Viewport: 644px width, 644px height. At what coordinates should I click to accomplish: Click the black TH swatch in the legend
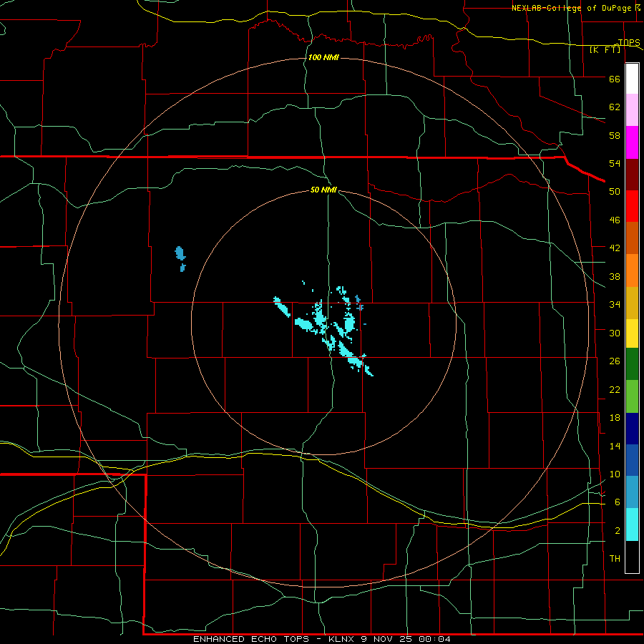[632, 557]
